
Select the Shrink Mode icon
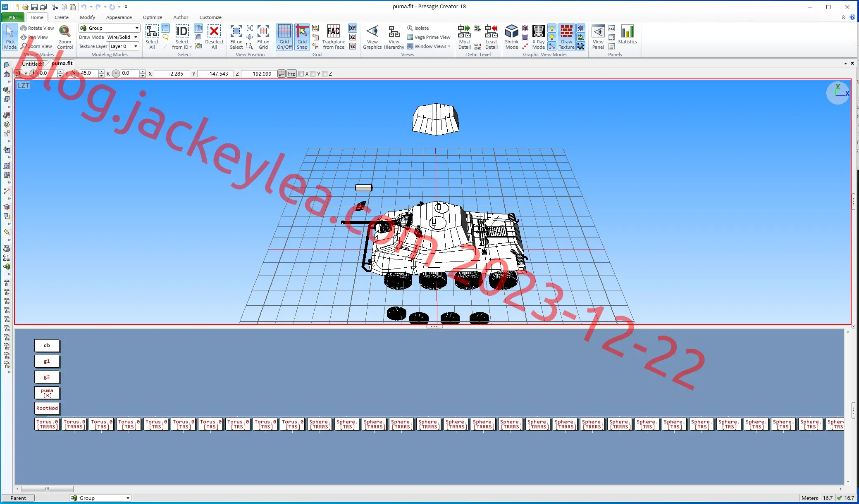tap(511, 37)
